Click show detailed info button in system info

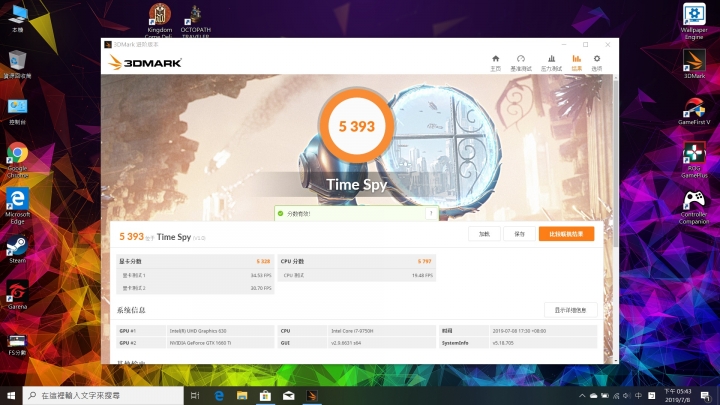570,310
